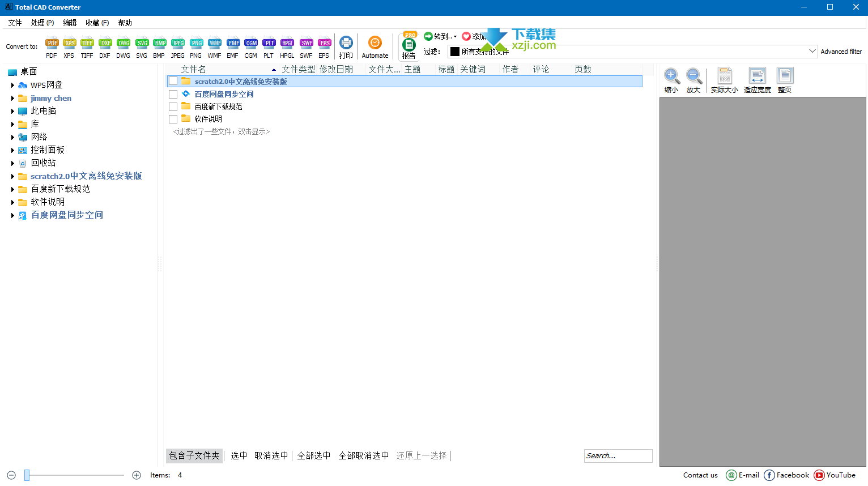Expand the 网络 tree node

(x=12, y=137)
